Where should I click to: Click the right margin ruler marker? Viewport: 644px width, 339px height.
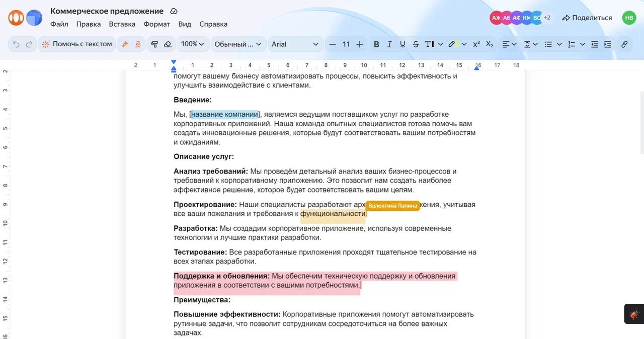pyautogui.click(x=476, y=67)
